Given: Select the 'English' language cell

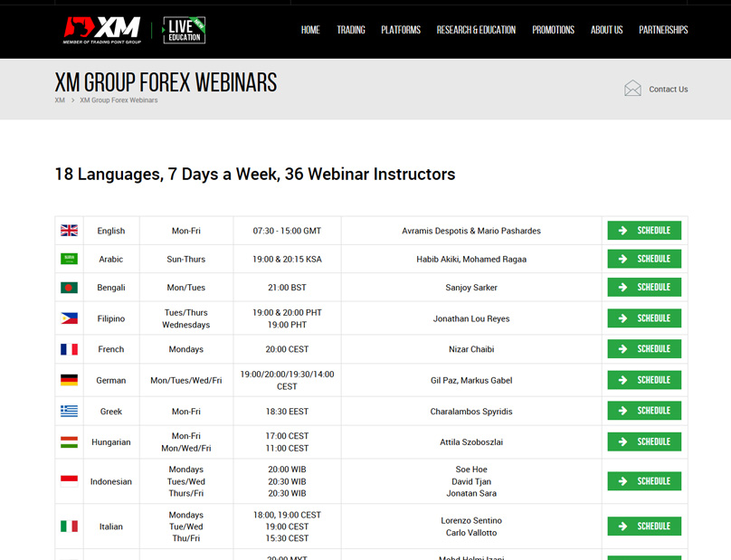Looking at the screenshot, I should tap(111, 231).
